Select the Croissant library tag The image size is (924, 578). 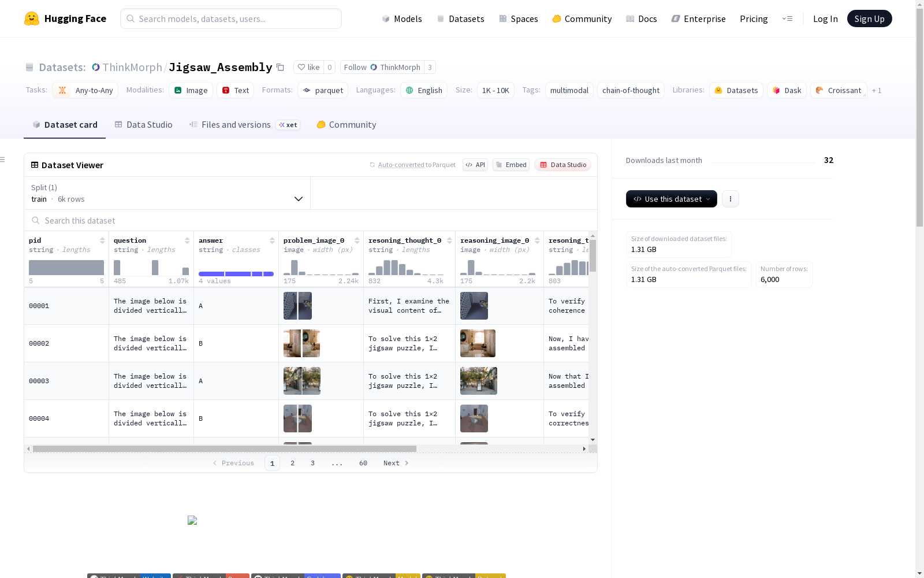click(x=839, y=90)
